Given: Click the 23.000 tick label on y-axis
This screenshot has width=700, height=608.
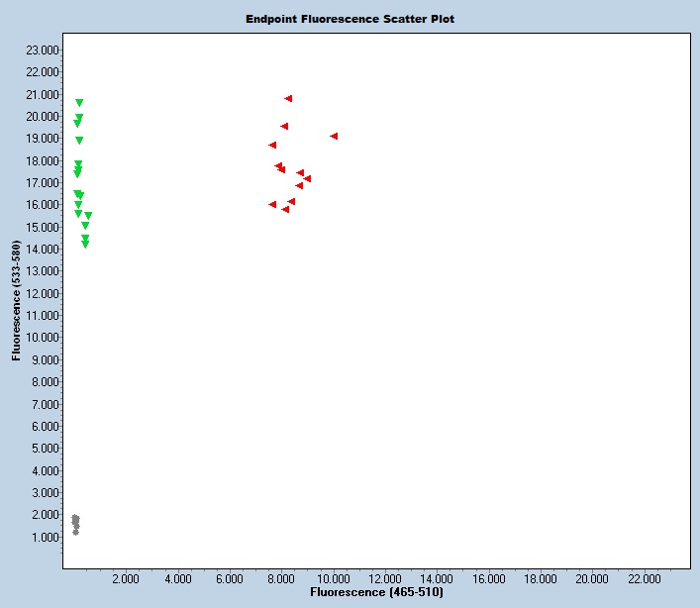Looking at the screenshot, I should 43,50.
